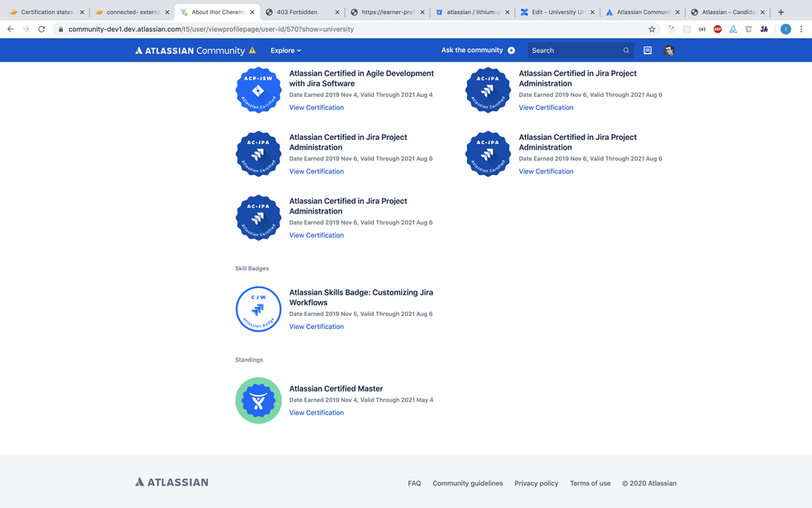Reload the current page

[41, 29]
